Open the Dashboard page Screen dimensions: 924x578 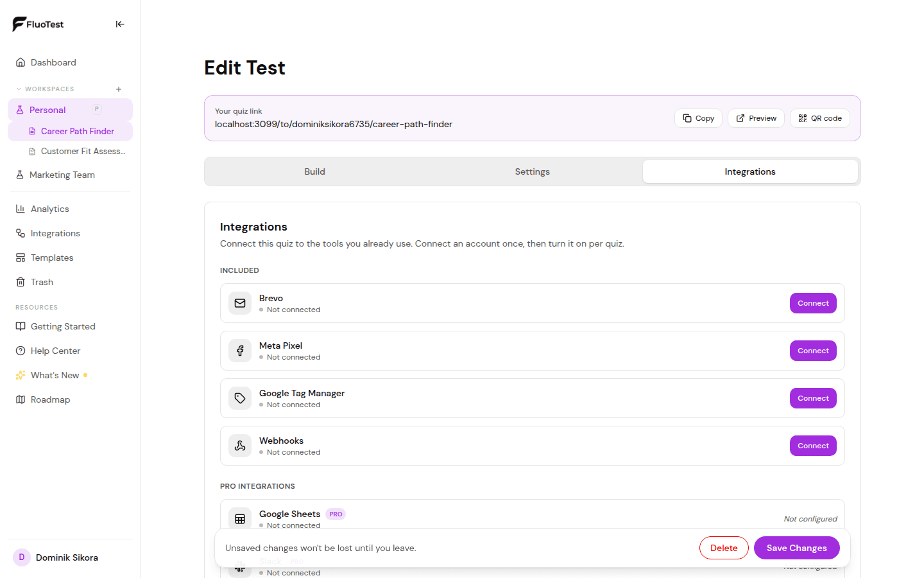coord(70,62)
